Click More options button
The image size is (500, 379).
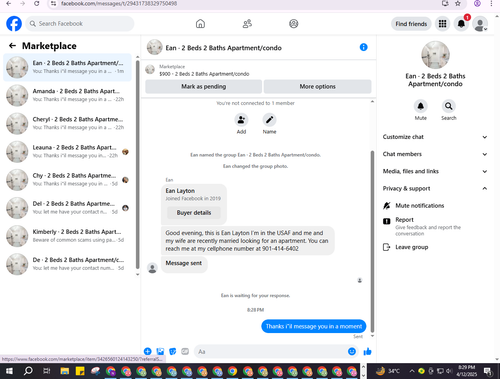[317, 86]
